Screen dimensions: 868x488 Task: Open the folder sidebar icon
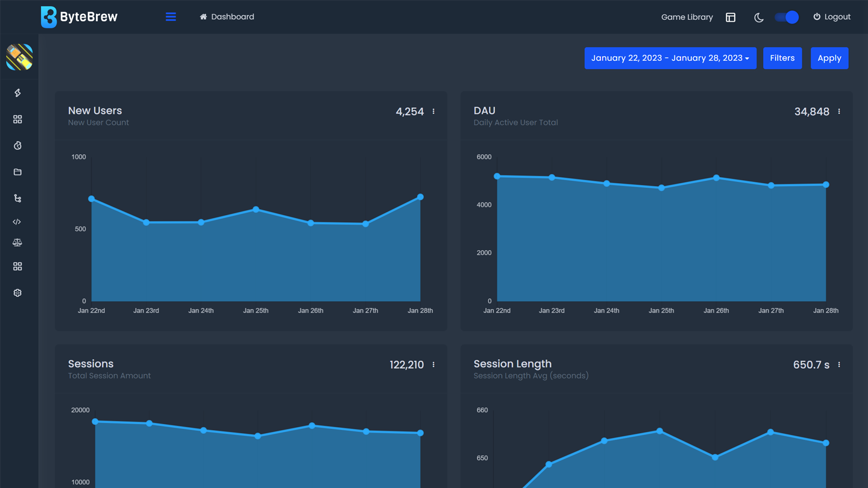(17, 172)
